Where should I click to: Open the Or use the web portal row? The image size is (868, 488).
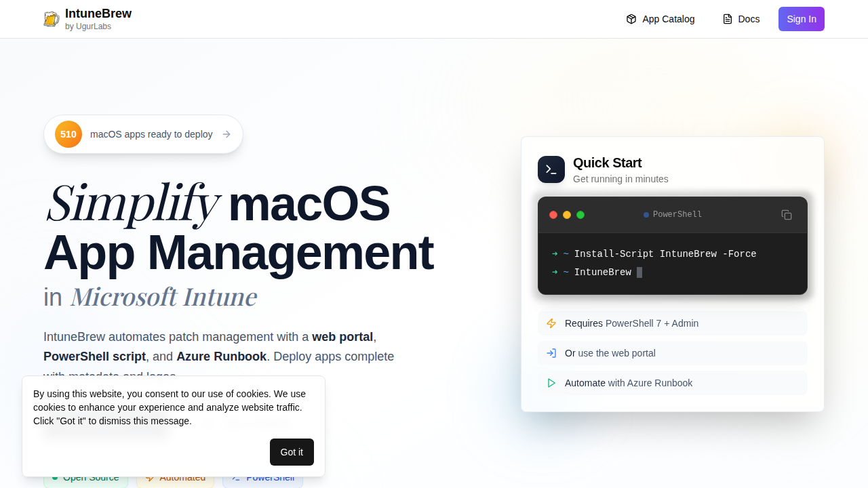[673, 353]
